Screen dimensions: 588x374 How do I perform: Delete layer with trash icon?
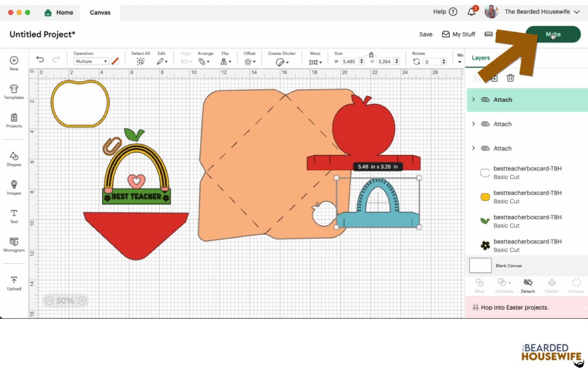510,78
